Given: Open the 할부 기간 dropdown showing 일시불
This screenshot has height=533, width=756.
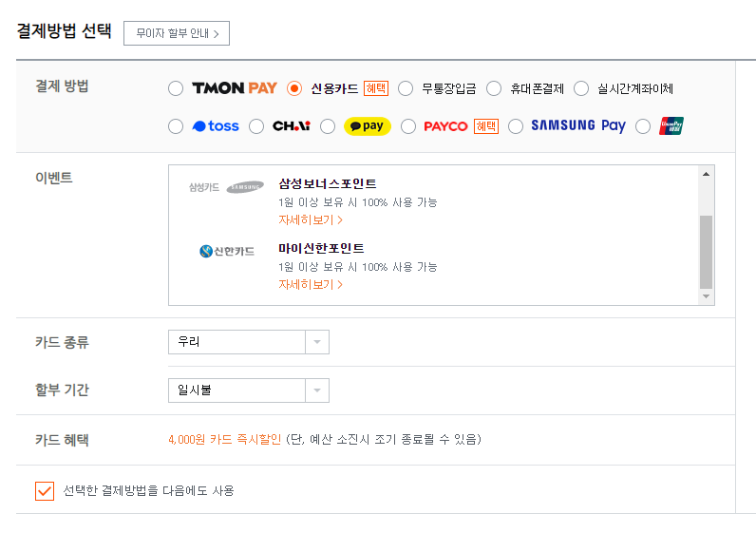Looking at the screenshot, I should (248, 390).
